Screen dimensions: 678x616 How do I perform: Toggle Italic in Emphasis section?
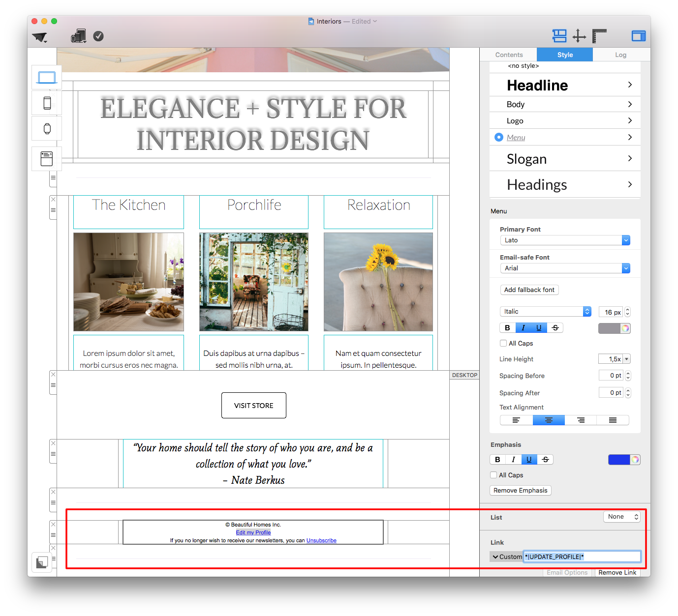[x=513, y=460]
